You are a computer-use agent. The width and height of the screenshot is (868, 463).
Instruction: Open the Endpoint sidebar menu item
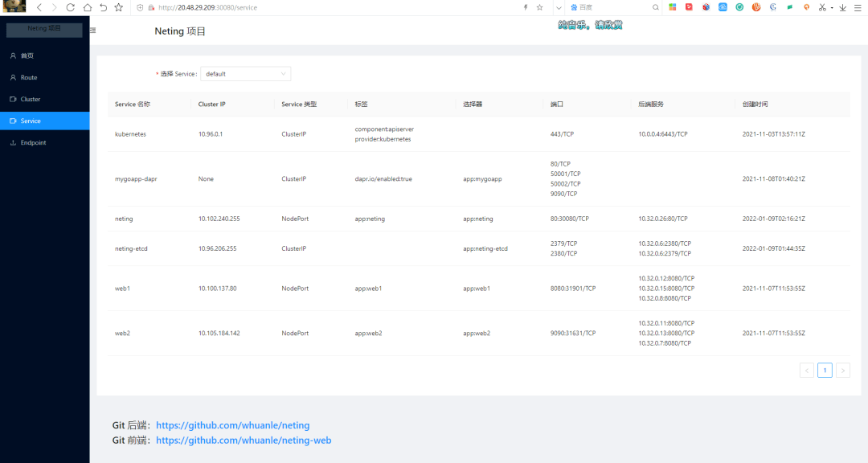pyautogui.click(x=45, y=142)
